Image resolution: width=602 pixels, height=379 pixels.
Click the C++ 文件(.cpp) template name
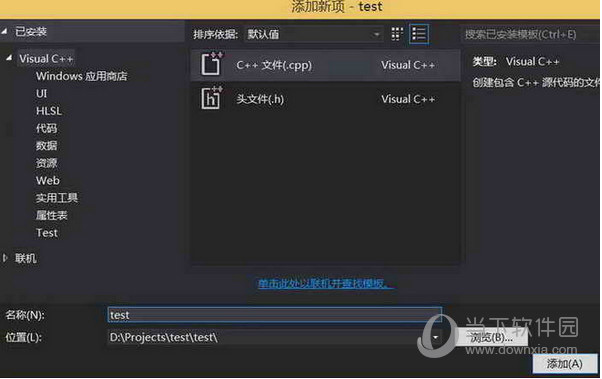coord(274,65)
